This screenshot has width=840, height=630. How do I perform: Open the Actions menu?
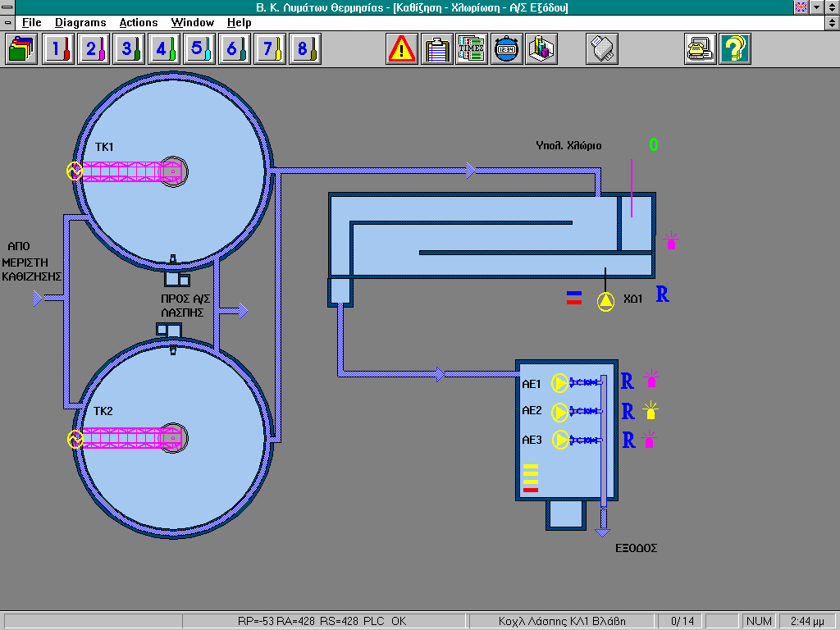(139, 23)
